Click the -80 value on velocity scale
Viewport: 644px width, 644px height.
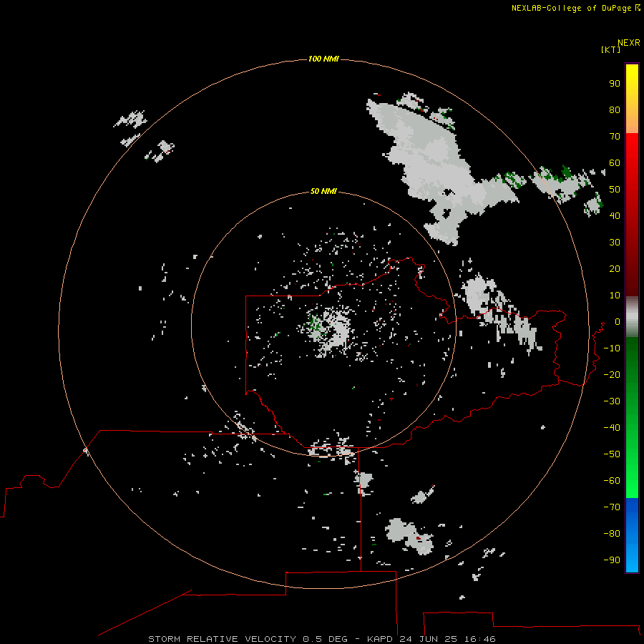(x=612, y=534)
